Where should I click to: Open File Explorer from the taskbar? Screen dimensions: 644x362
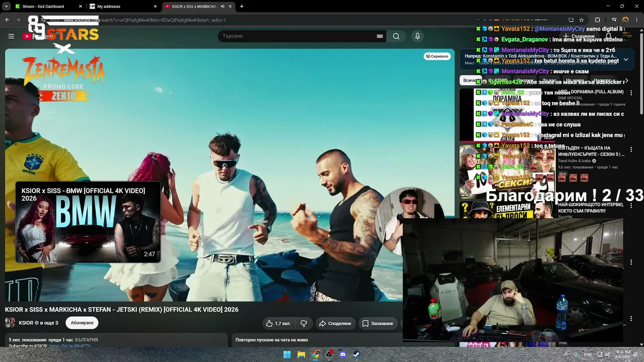pos(301,354)
